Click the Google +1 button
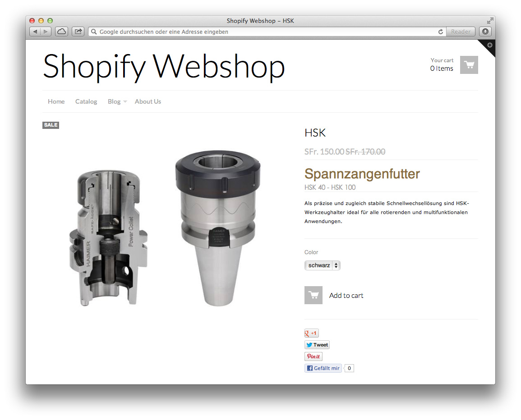This screenshot has width=521, height=420. (311, 333)
